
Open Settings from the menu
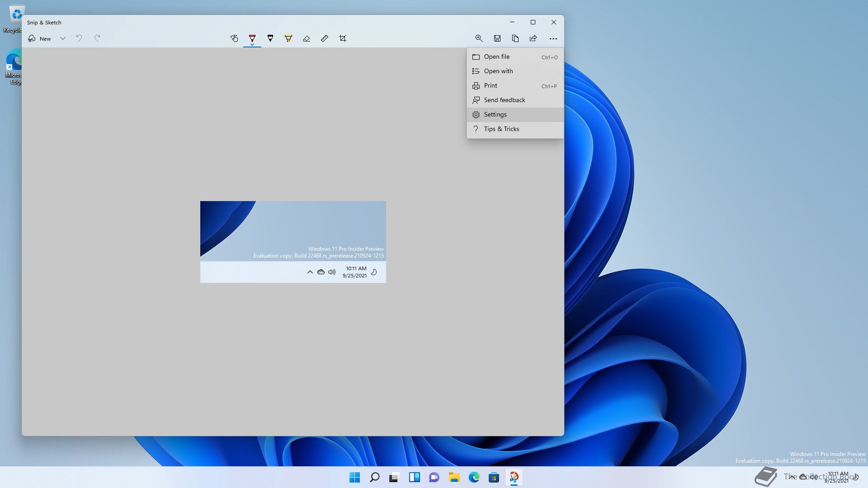515,115
